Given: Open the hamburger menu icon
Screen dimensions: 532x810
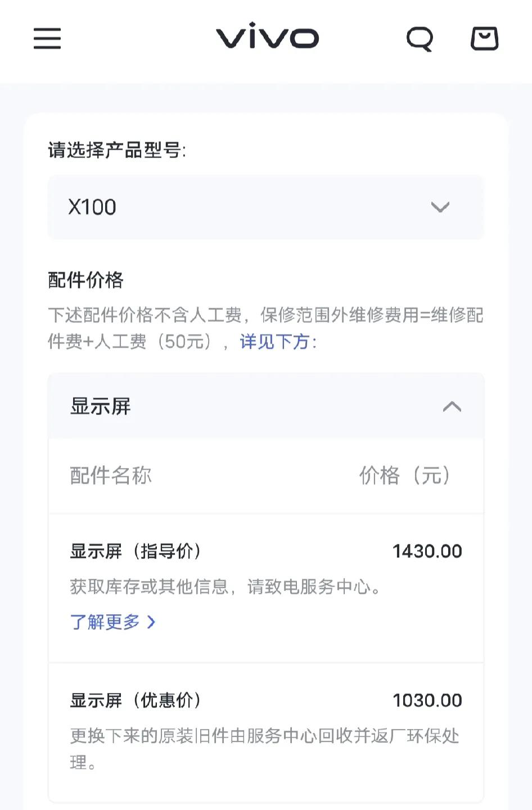Looking at the screenshot, I should [47, 38].
